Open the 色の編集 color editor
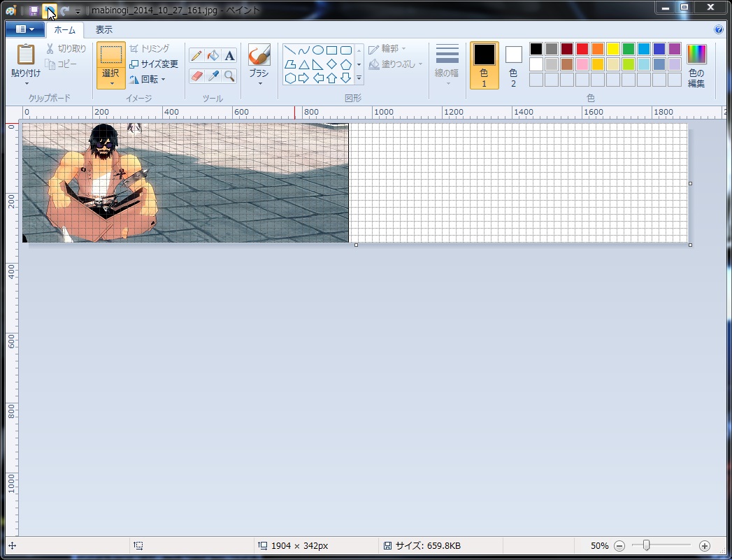Viewport: 732px width, 560px height. [x=696, y=65]
